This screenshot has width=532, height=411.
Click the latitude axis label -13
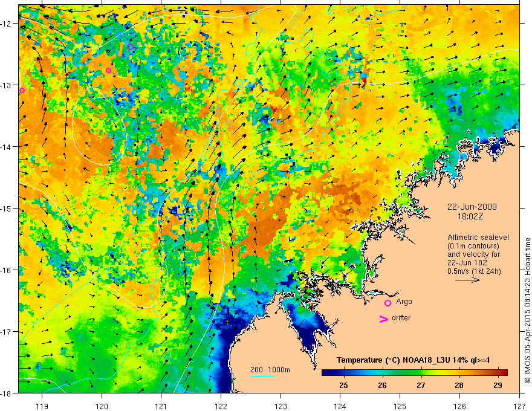point(7,85)
